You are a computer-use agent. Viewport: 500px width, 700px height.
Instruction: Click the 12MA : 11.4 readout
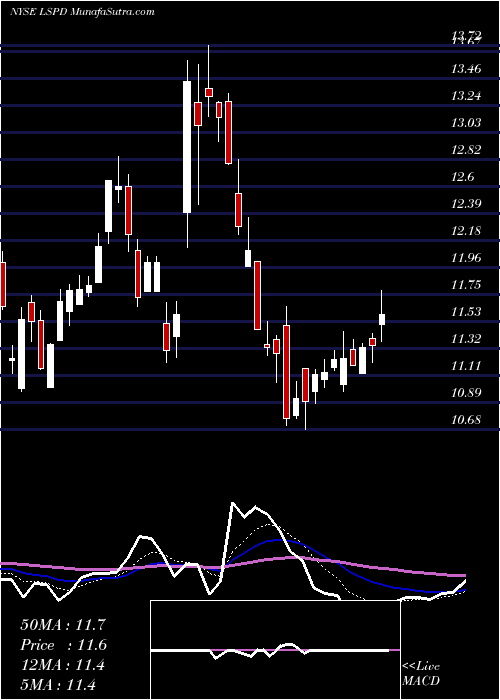(x=63, y=665)
